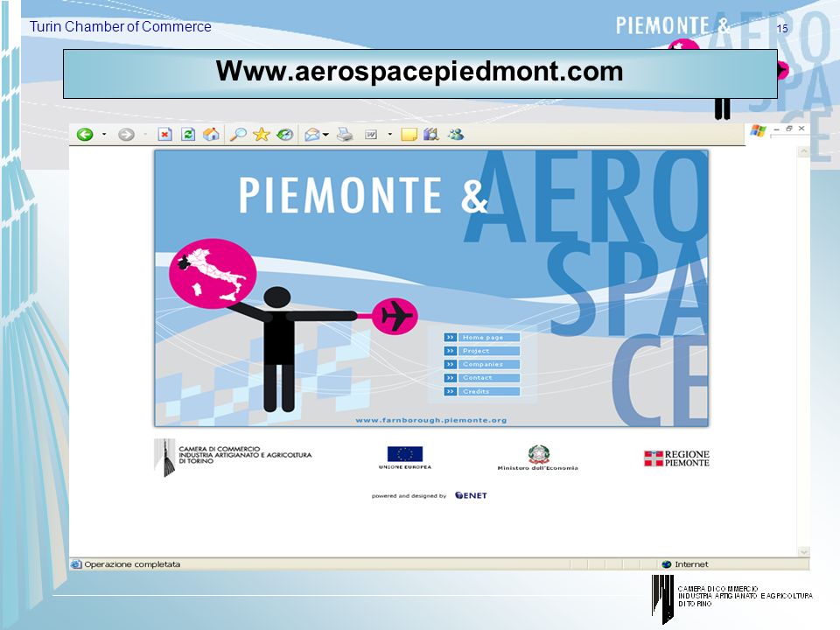Open Favorites star icon
Viewport: 840px width, 630px height.
point(262,134)
